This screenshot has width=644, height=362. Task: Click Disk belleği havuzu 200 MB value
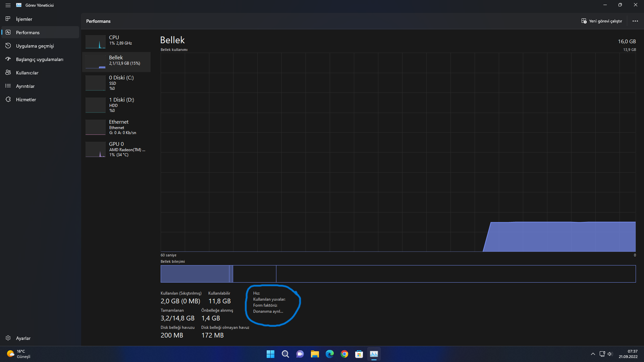pyautogui.click(x=172, y=335)
